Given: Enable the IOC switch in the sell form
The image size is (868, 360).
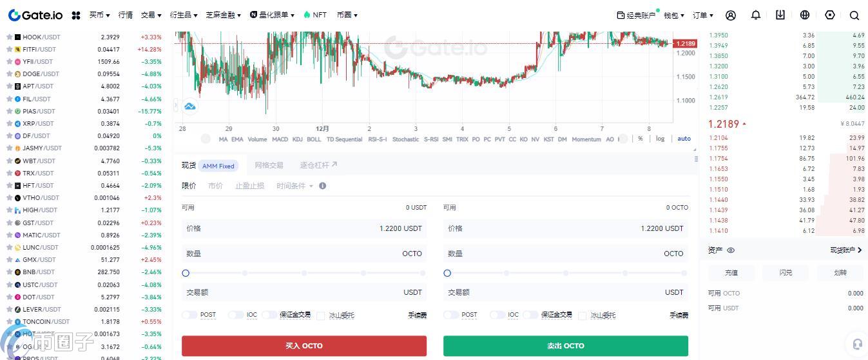Looking at the screenshot, I should click(497, 315).
